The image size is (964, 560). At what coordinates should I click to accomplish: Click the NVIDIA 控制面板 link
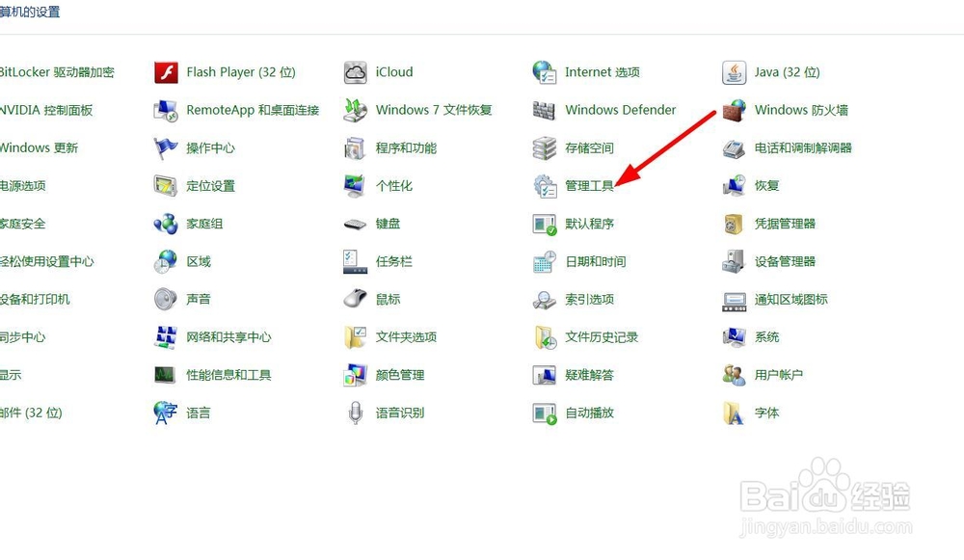pyautogui.click(x=46, y=110)
